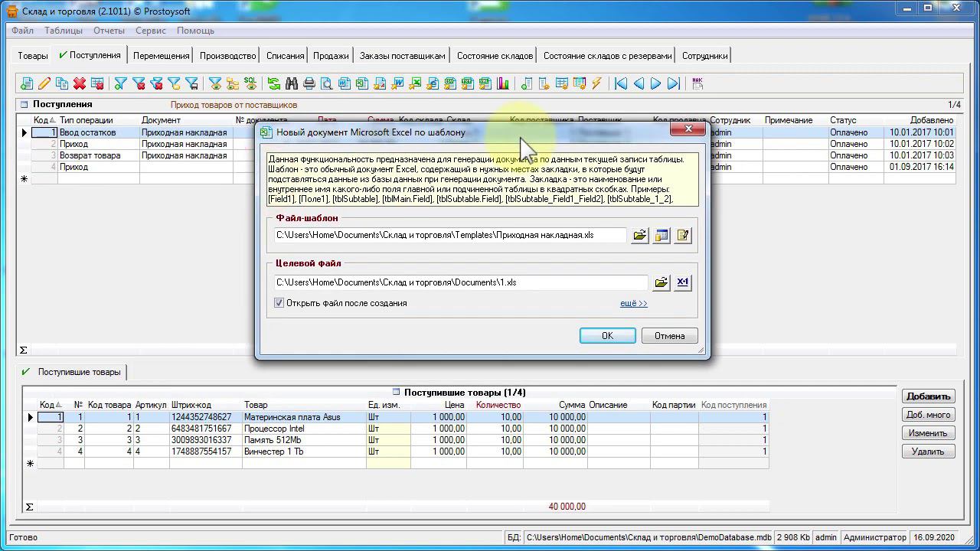Switch to the 'Сотрудники' tab

tap(704, 56)
